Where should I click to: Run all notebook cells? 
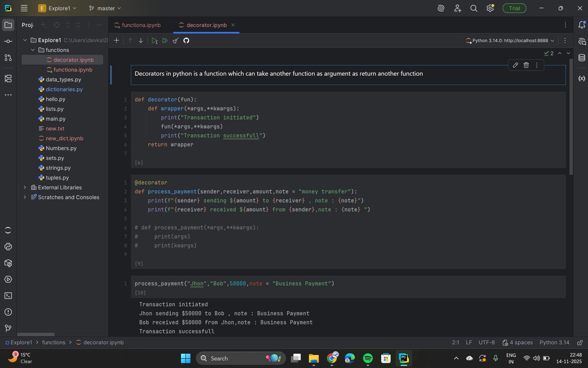[165, 41]
